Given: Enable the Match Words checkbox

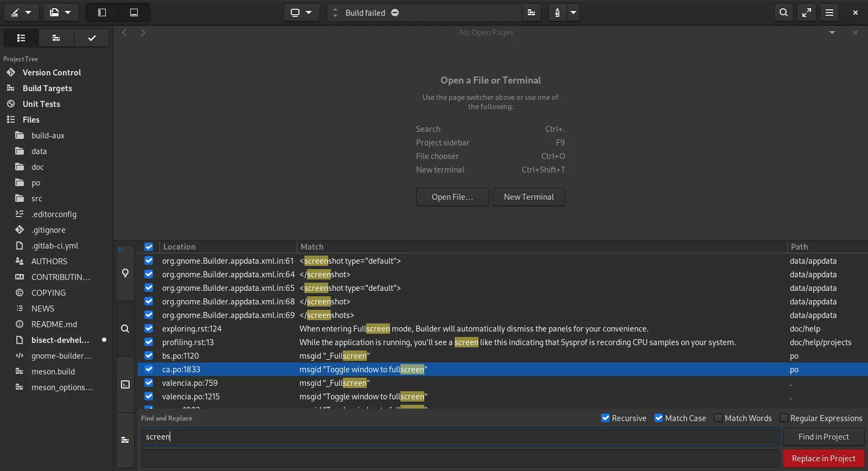Looking at the screenshot, I should click(x=718, y=418).
